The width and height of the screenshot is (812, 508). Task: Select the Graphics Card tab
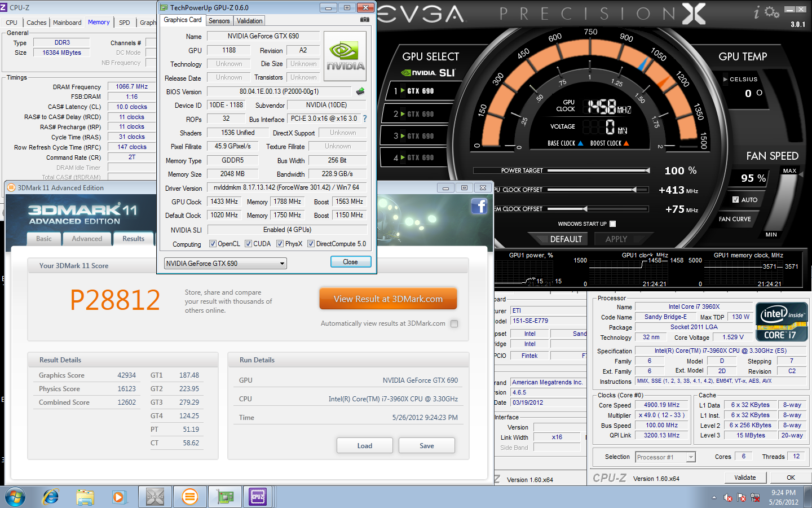tap(183, 20)
